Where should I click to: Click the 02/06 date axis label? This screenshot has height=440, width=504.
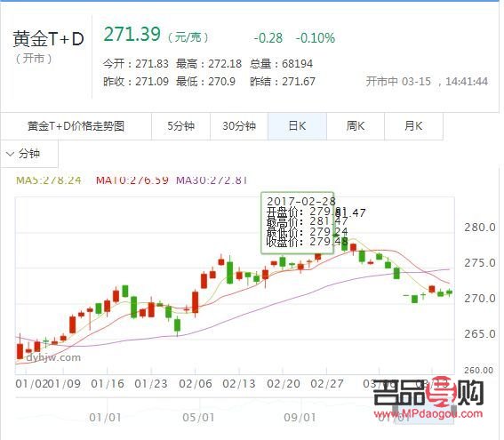(196, 384)
